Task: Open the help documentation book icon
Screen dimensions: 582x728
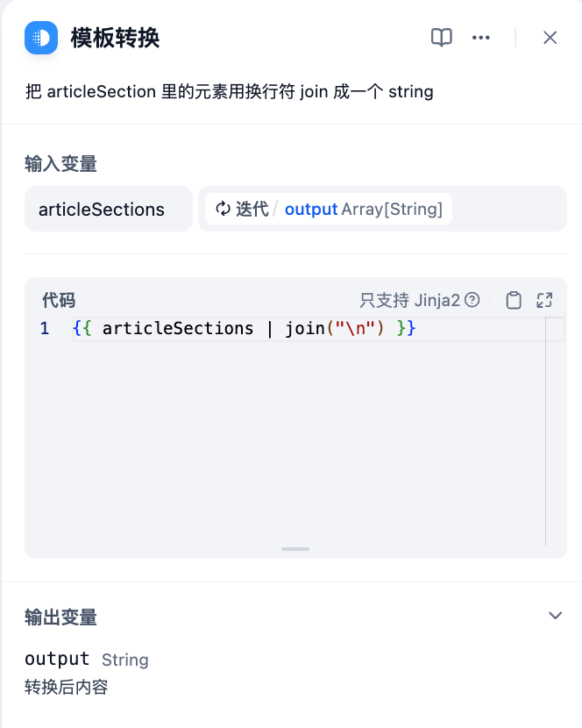Action: [x=442, y=38]
